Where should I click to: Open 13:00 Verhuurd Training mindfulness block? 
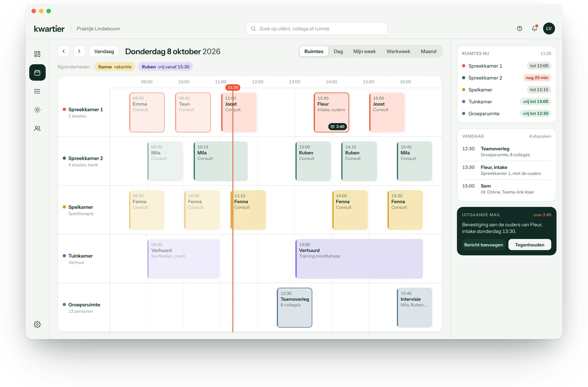point(359,259)
